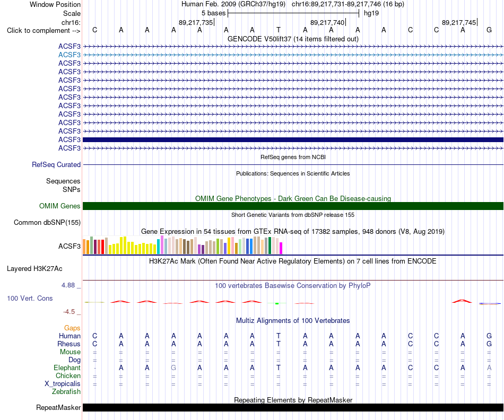Viewport: 504px width, 420px height.
Task: Click the '5 bases' scale bar label
Action: tap(213, 13)
